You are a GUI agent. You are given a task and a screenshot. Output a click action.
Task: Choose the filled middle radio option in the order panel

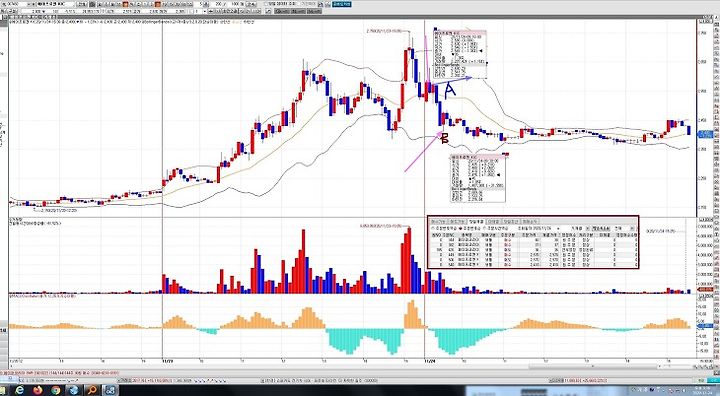(x=460, y=228)
